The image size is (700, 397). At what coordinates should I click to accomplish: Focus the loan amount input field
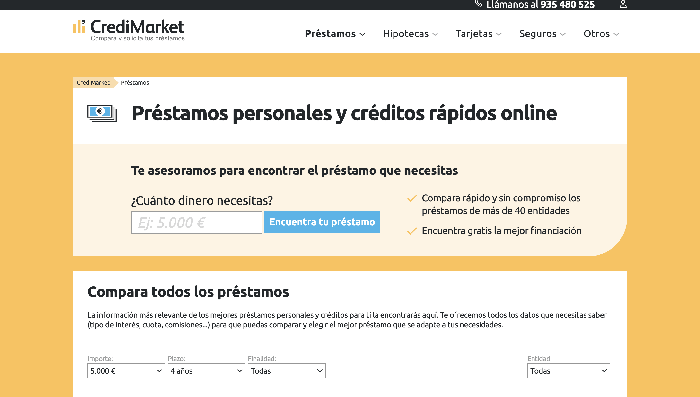tap(196, 222)
